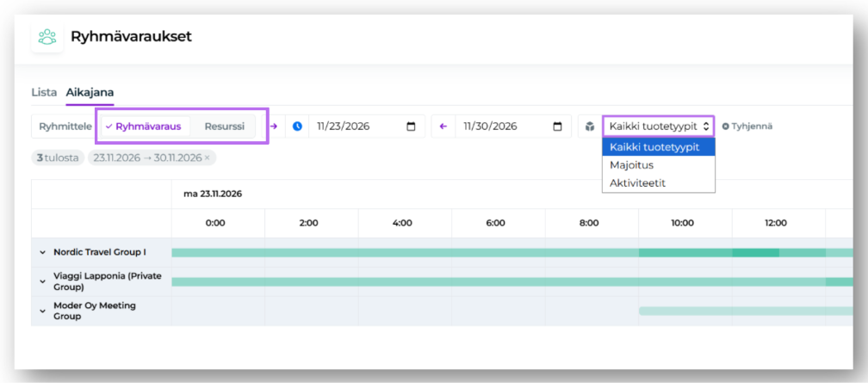Viewport: 868px width, 383px height.
Task: Click the Moder Oy Meeting Group label
Action: (x=94, y=311)
